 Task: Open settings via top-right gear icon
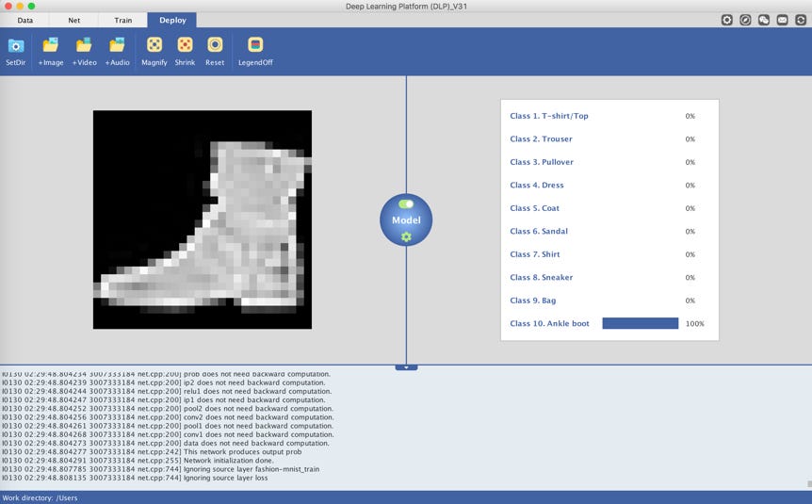[x=727, y=20]
